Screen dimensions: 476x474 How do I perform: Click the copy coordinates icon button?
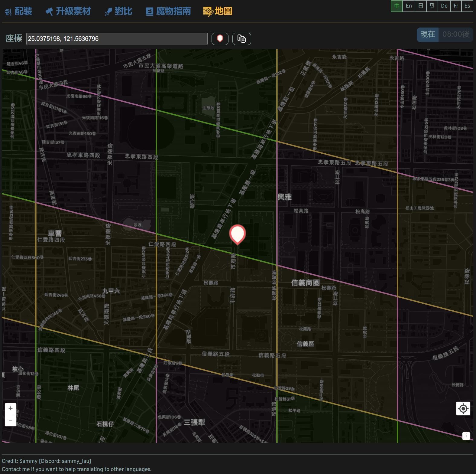241,39
